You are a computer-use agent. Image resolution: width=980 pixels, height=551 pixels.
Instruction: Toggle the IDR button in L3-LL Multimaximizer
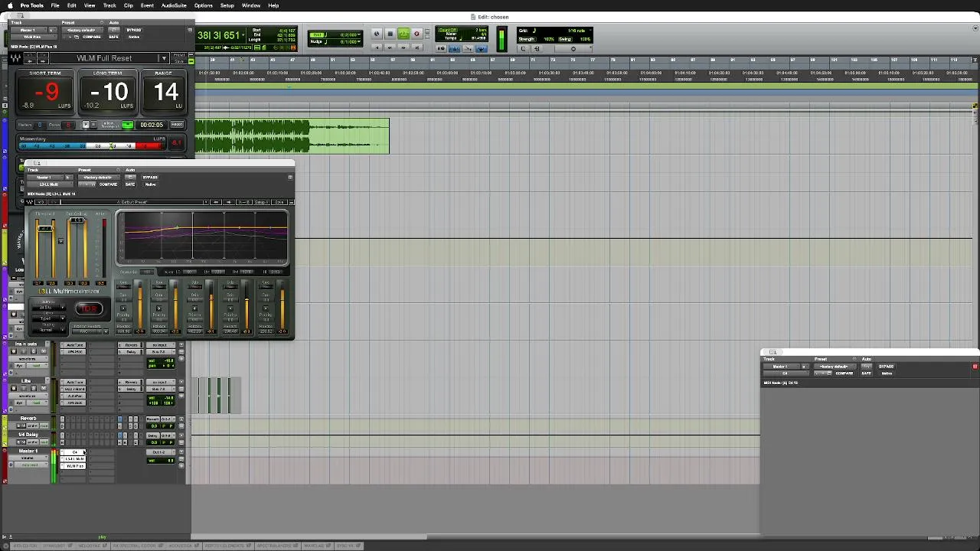[89, 309]
